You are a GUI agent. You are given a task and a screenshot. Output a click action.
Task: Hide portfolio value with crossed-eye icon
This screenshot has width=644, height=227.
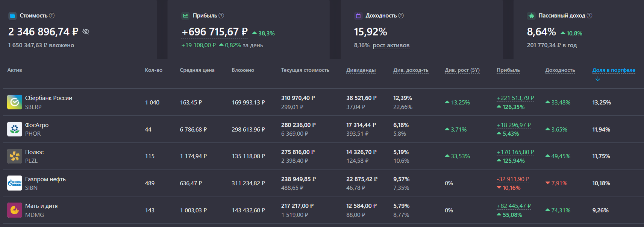86,32
